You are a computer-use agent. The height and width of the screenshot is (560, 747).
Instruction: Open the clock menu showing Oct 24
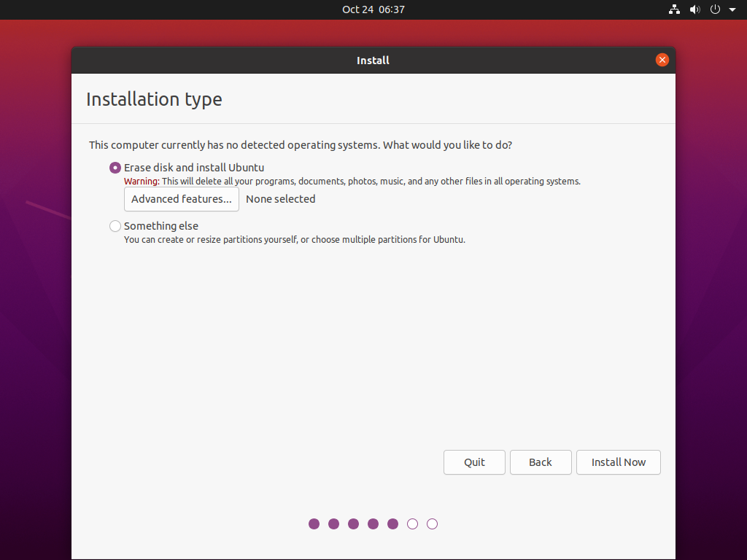point(373,9)
